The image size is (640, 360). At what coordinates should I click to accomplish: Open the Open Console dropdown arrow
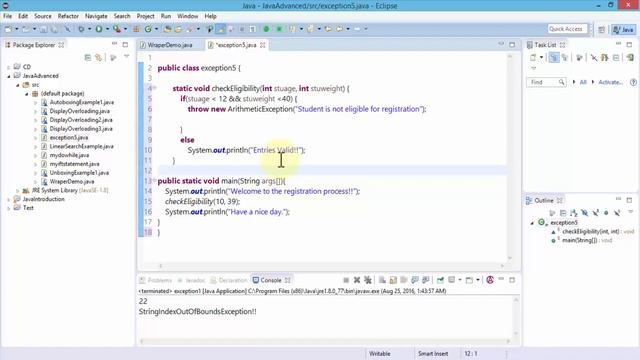click(478, 280)
